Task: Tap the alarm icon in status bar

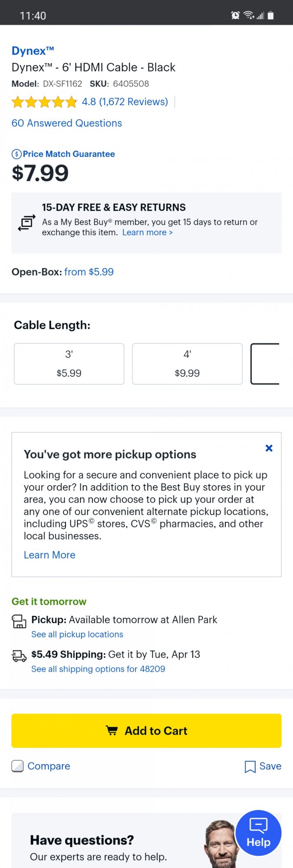Action: click(x=235, y=16)
